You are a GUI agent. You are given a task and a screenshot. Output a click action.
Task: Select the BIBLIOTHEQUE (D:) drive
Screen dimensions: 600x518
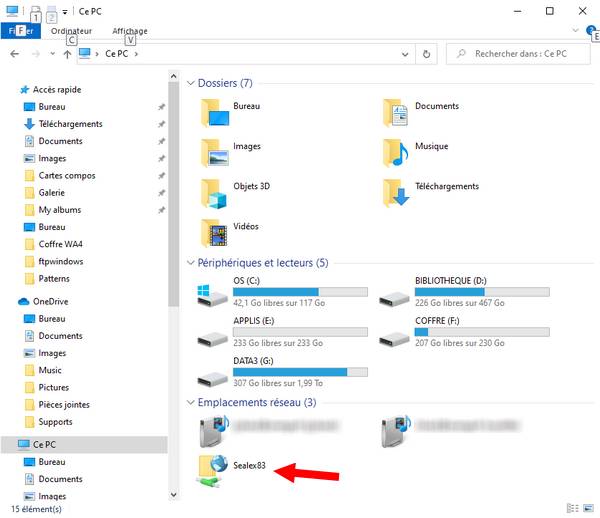point(464,292)
